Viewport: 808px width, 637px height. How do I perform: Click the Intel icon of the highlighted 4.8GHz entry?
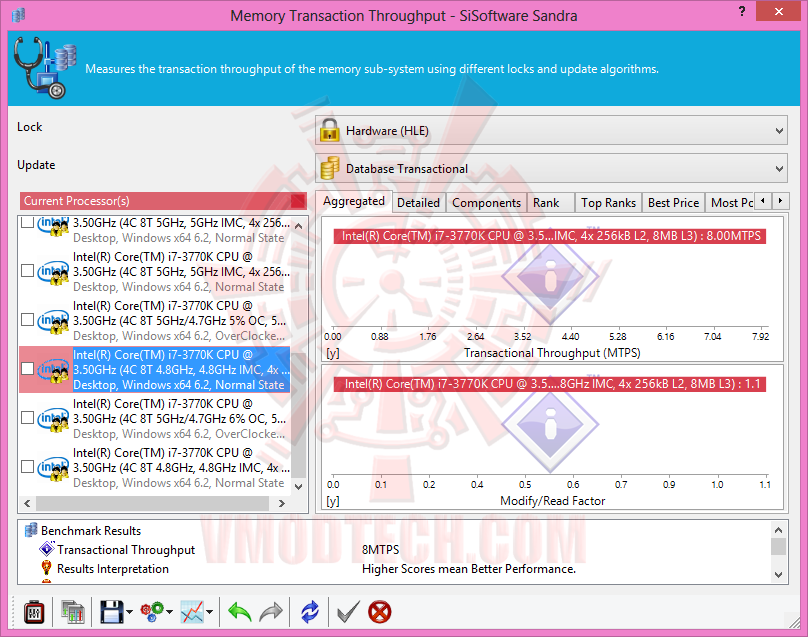click(x=53, y=370)
